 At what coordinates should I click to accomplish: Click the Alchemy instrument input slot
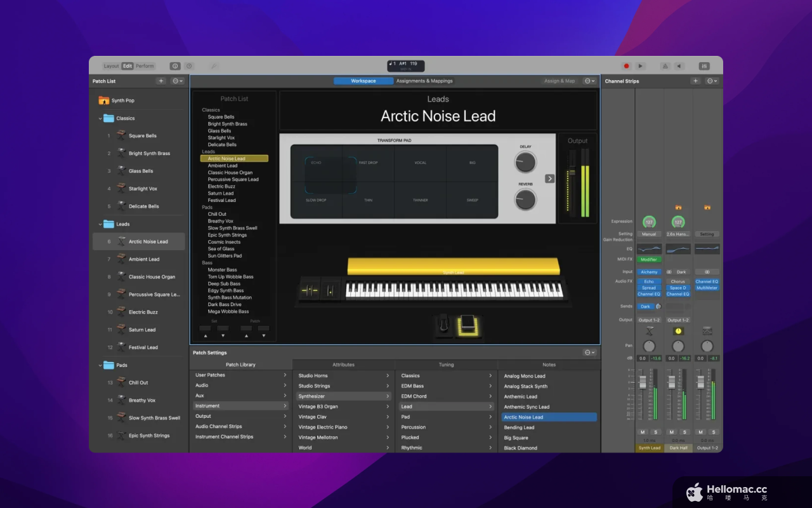[649, 272]
